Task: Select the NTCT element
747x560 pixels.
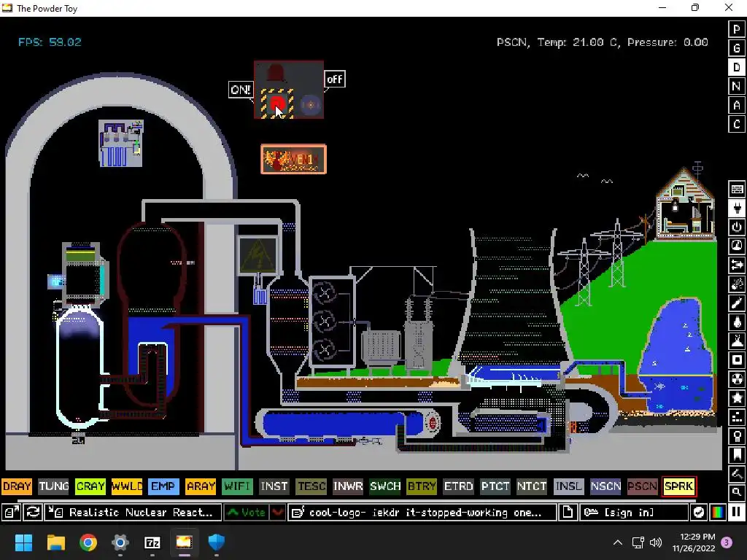Action: (x=532, y=486)
